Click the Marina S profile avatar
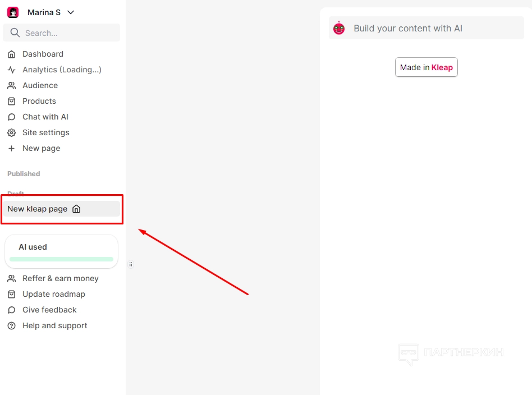The width and height of the screenshot is (532, 395). 13,12
